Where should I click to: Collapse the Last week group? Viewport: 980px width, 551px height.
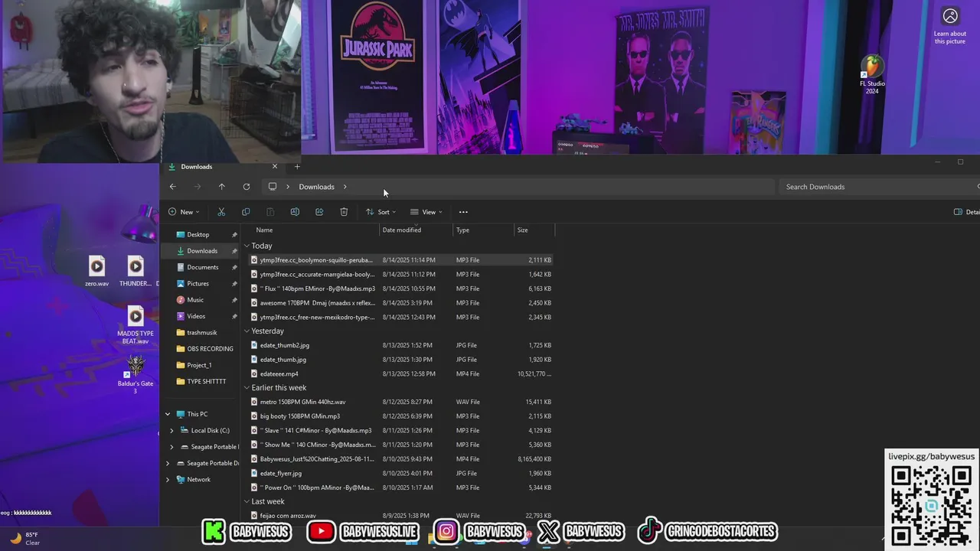click(x=247, y=501)
